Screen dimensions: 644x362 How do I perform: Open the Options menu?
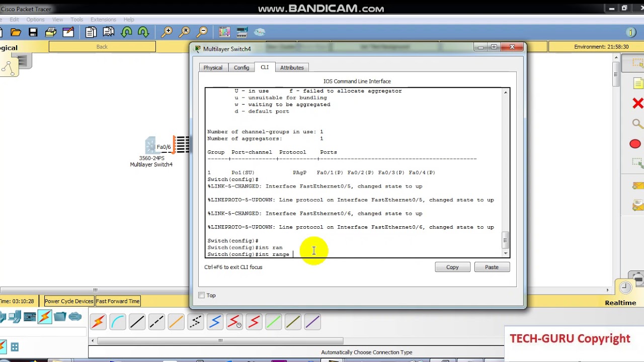35,20
